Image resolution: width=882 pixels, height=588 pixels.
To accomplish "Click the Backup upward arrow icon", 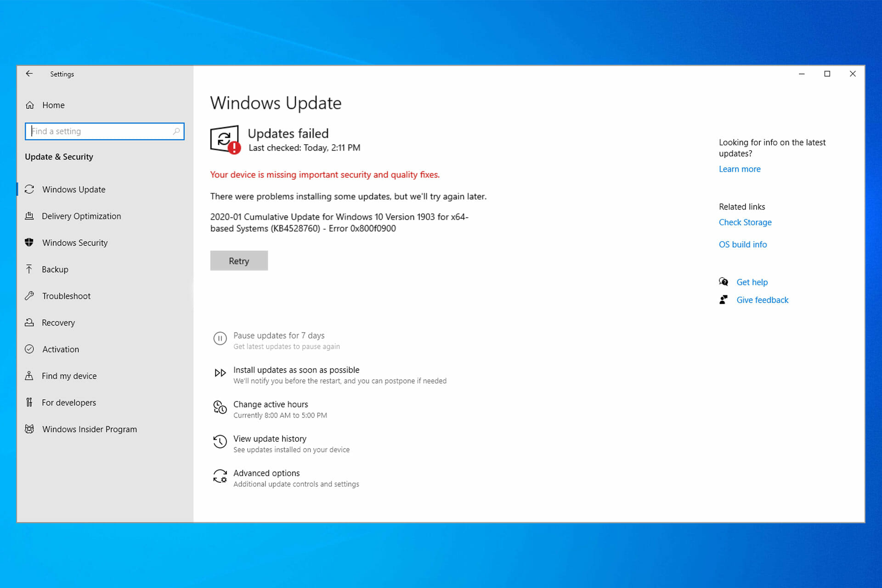I will pos(29,269).
